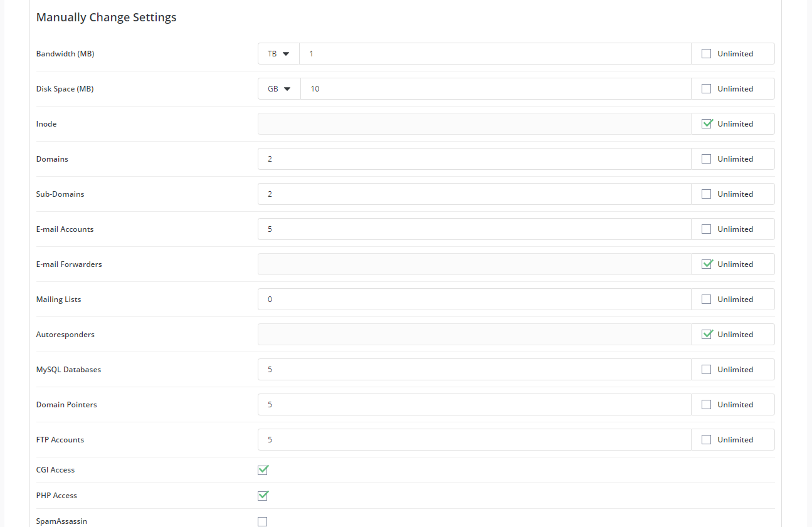
Task: Disable Unlimited for E-mail Forwarders
Action: pyautogui.click(x=707, y=264)
